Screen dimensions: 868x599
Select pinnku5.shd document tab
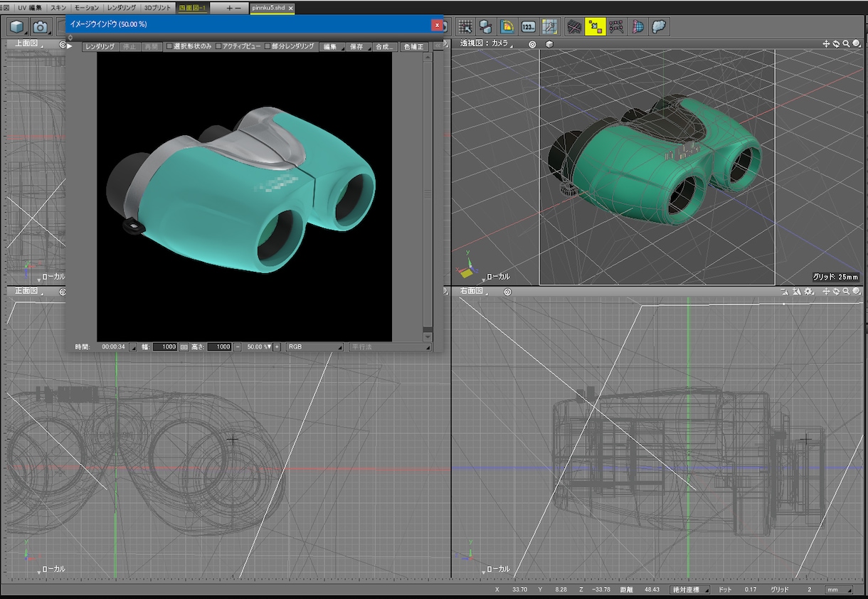(x=273, y=7)
